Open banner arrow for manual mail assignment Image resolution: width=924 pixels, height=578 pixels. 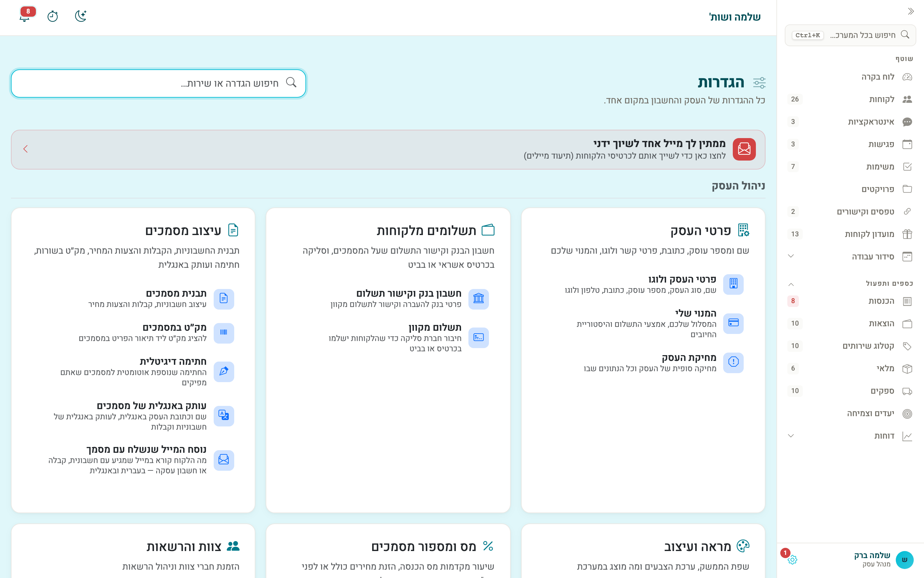(x=26, y=149)
